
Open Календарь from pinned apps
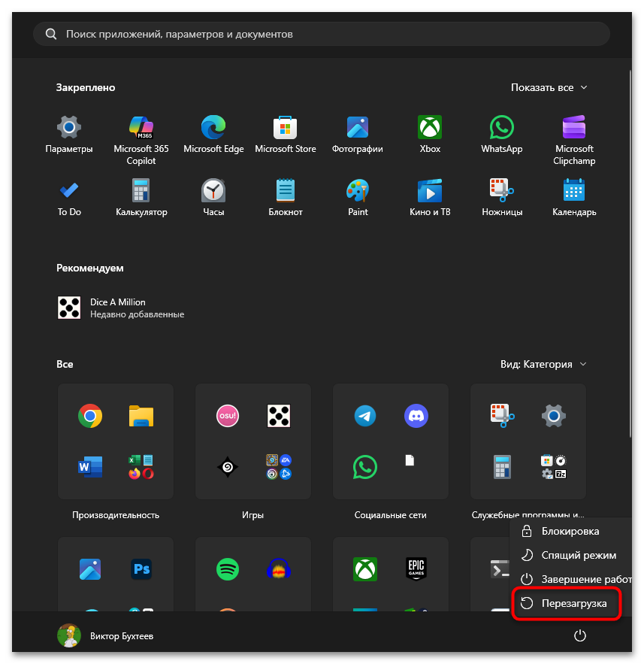(574, 198)
